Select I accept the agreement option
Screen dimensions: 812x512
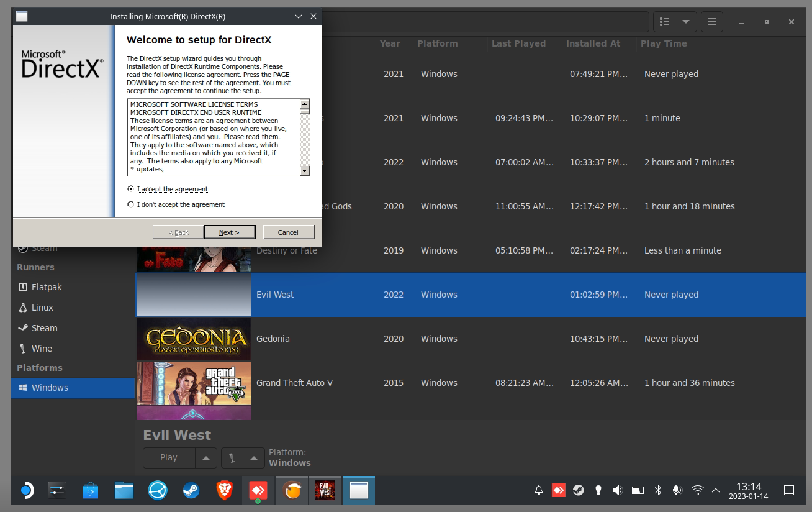tap(168, 189)
